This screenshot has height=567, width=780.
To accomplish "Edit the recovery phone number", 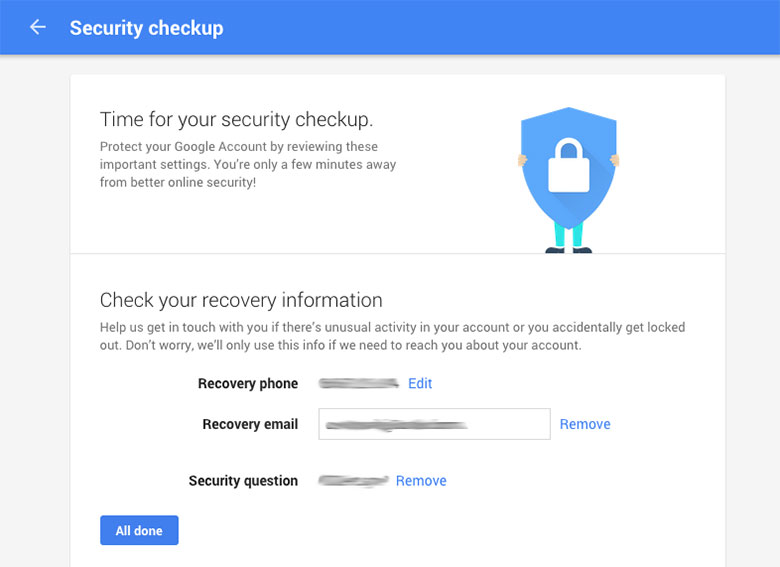I will 420,383.
